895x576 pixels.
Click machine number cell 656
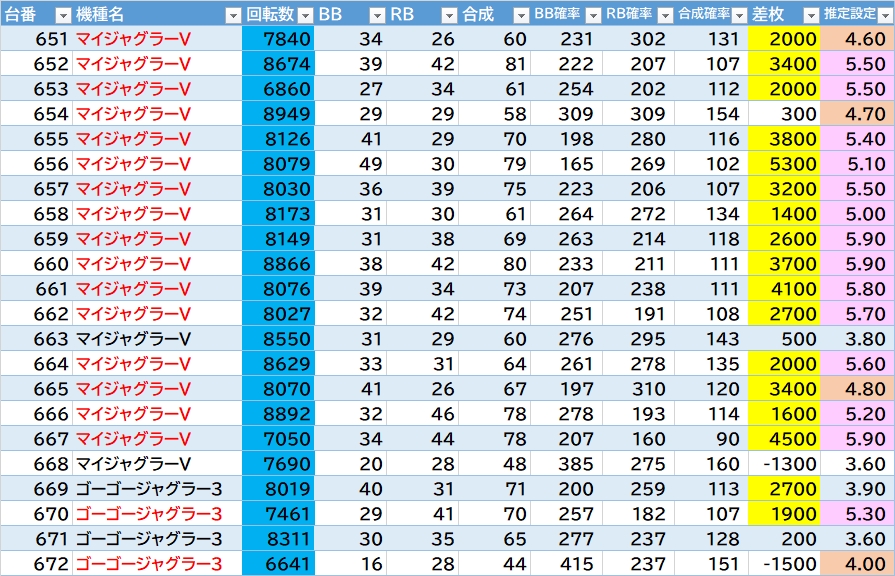coord(37,164)
